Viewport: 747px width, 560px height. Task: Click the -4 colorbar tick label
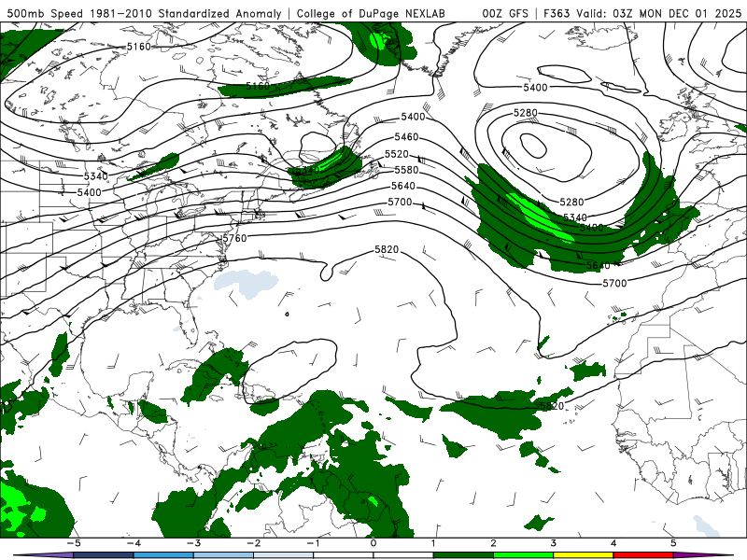pyautogui.click(x=134, y=543)
